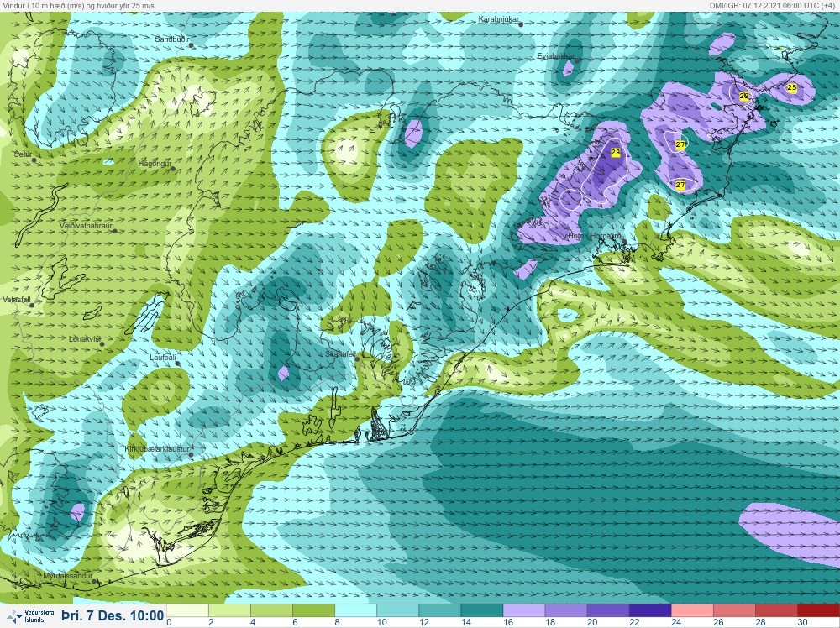The width and height of the screenshot is (840, 628).
Task: Click the legend tick value '24'
Action: click(676, 622)
